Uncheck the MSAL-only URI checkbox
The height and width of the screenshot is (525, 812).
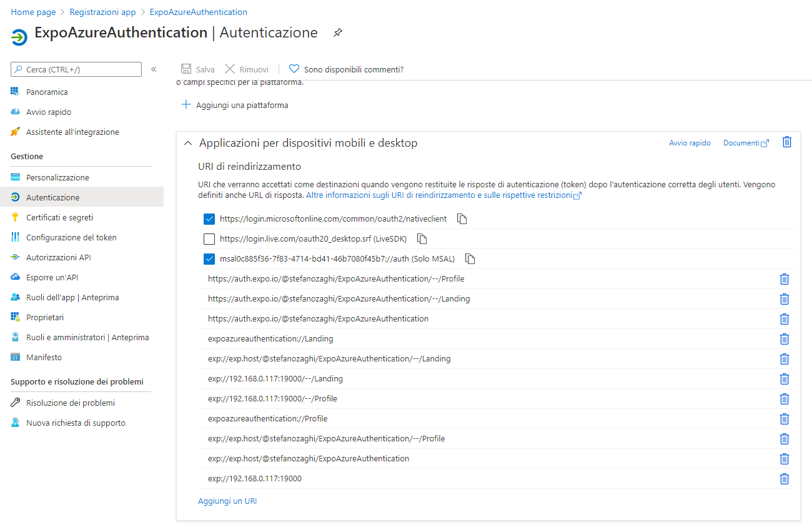point(209,258)
